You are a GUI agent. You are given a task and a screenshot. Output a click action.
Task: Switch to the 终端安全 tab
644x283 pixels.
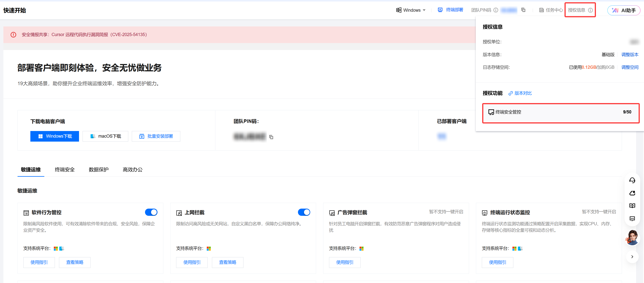point(65,169)
